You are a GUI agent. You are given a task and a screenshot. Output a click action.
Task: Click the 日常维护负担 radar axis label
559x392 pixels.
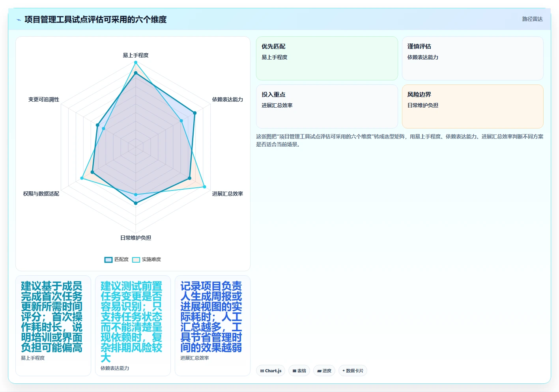pos(136,238)
